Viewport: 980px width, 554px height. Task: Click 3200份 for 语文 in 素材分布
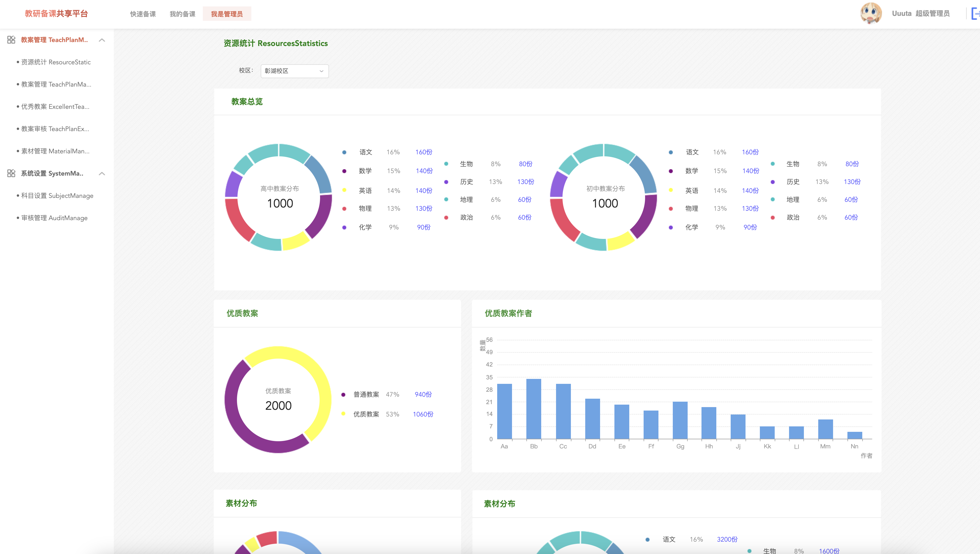(727, 540)
